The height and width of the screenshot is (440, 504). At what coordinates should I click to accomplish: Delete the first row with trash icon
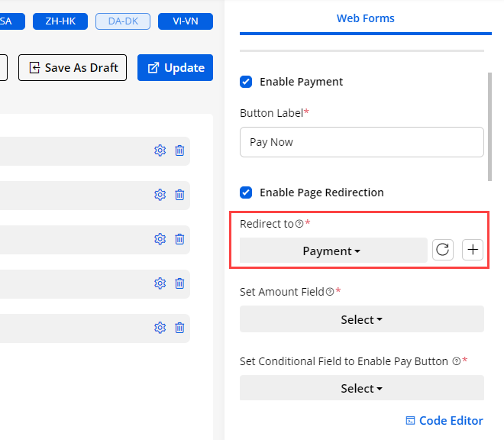coord(179,150)
